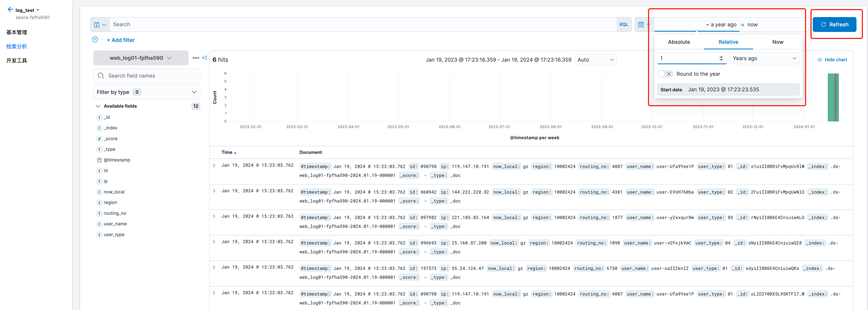
Task: Collapse the field sidebar arrow icon
Action: coord(205,58)
